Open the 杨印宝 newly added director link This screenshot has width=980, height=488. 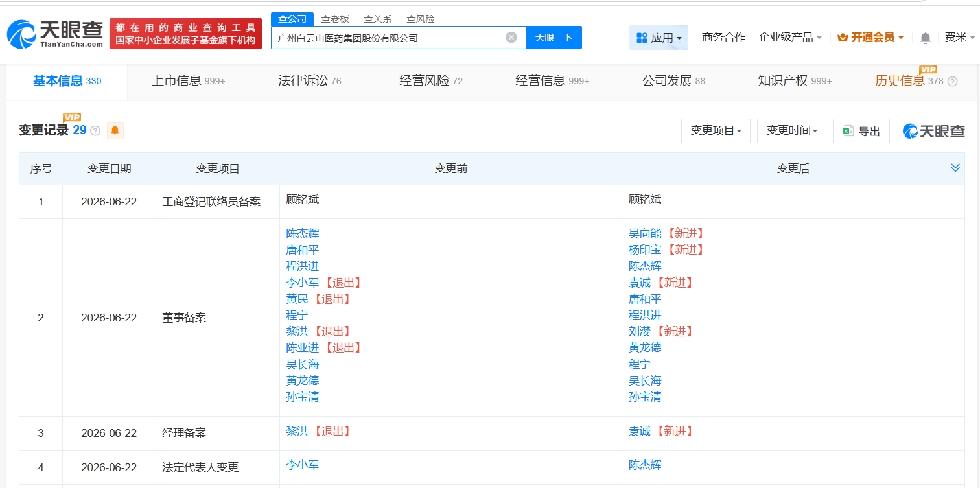pos(645,250)
